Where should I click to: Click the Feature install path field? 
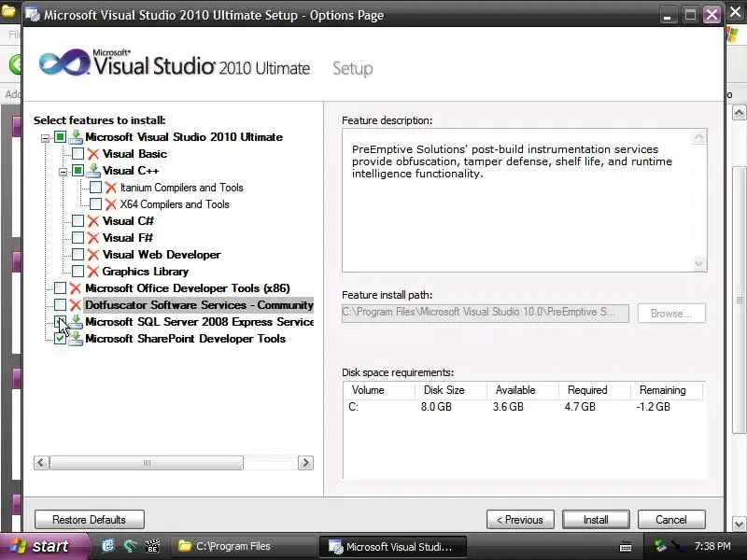click(486, 313)
